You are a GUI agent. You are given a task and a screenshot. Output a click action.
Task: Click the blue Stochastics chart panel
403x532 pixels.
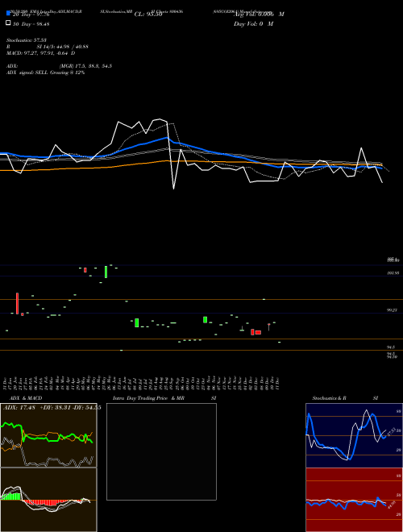point(354,435)
